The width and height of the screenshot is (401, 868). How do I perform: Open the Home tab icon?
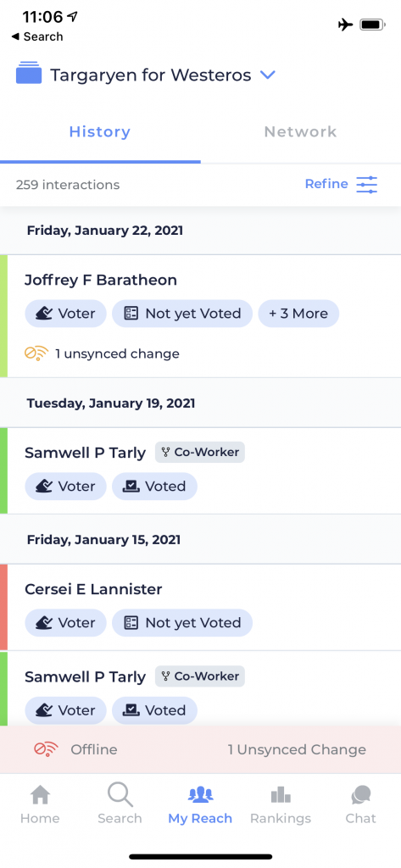41,795
